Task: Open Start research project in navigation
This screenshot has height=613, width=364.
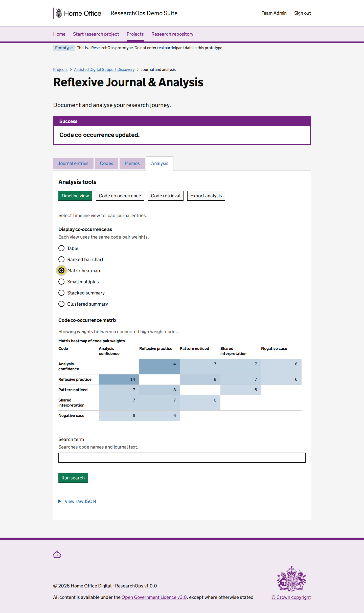Action: point(96,34)
